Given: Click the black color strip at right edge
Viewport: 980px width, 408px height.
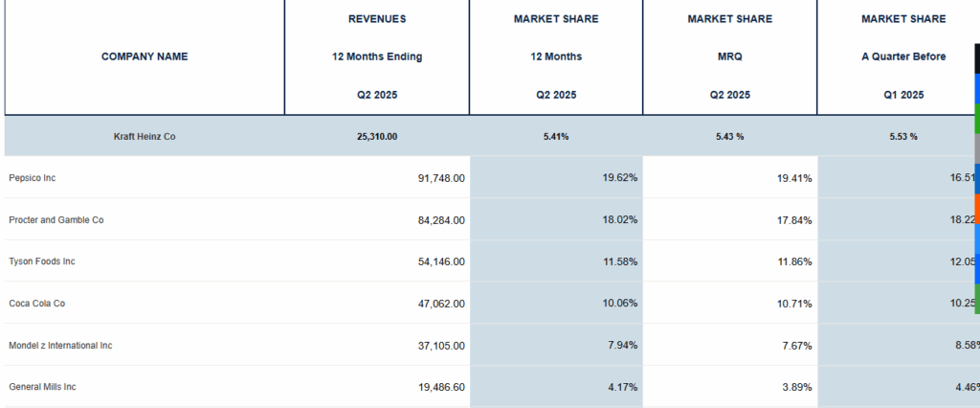Looking at the screenshot, I should coord(976,58).
